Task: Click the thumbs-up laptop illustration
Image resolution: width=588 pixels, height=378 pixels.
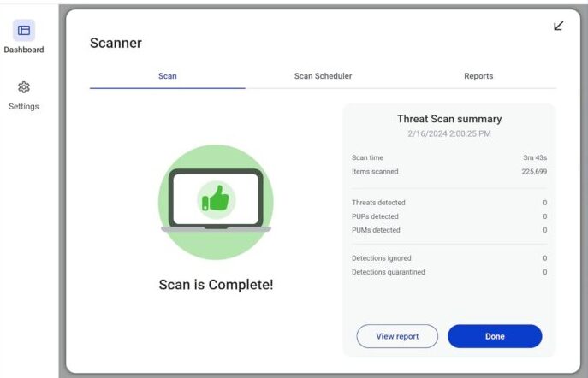Action: pos(216,203)
